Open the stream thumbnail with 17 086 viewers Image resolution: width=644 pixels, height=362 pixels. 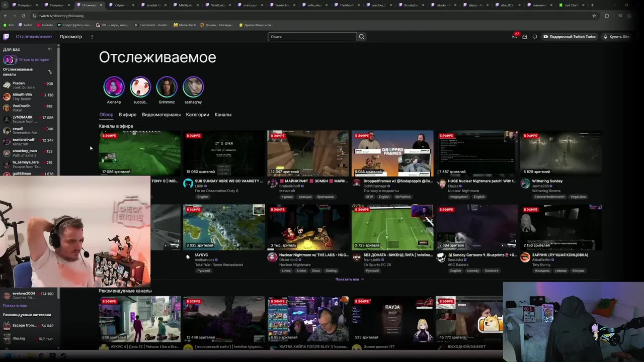(x=139, y=153)
